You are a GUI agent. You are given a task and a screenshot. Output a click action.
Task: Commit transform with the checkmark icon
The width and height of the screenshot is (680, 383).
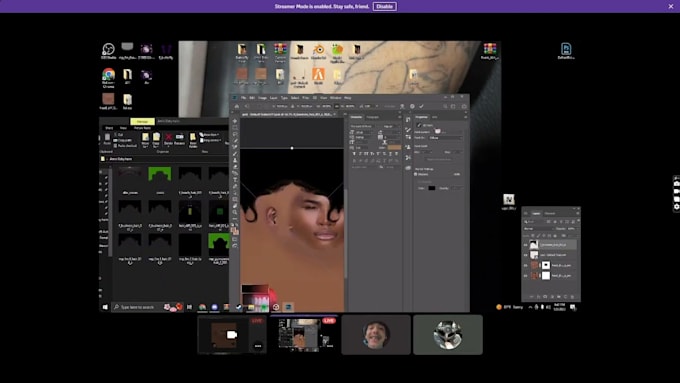click(421, 106)
